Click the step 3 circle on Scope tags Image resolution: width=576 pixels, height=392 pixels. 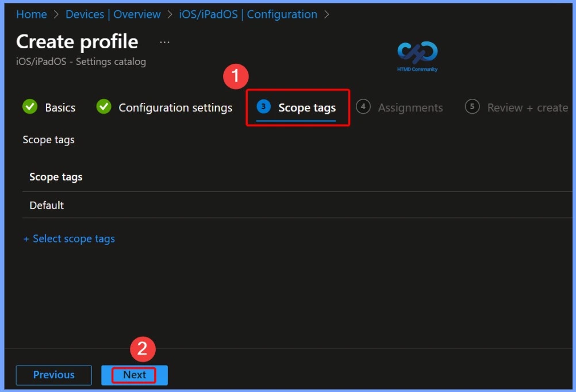pos(263,106)
